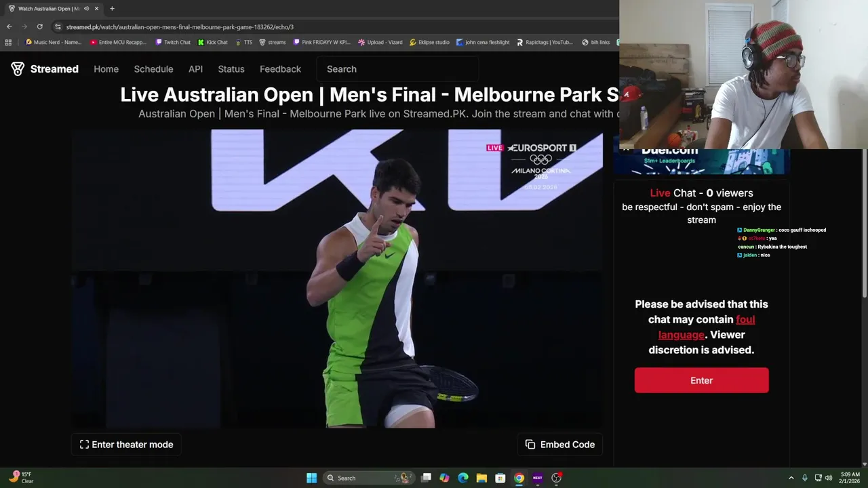
Task: Launch Copilot from the taskbar
Action: click(444, 478)
